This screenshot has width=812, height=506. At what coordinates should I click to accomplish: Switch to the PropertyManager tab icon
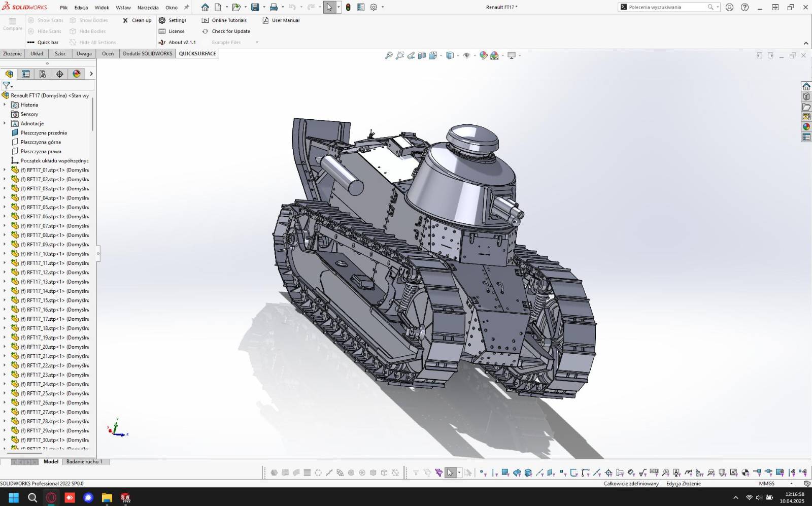tap(26, 74)
